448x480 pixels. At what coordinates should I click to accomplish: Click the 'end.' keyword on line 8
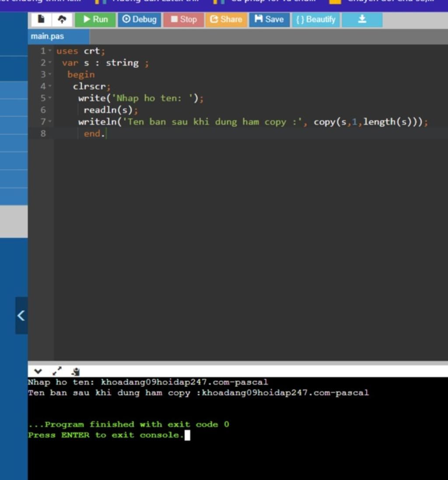tap(94, 134)
